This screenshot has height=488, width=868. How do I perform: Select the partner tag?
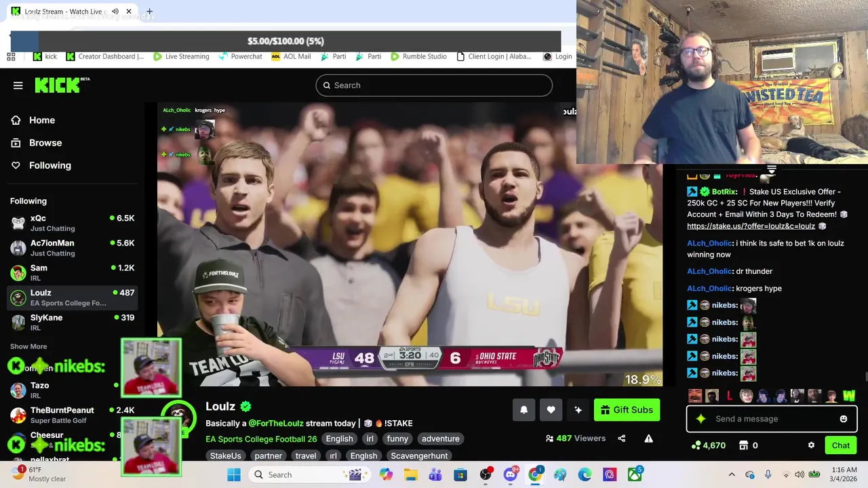pyautogui.click(x=269, y=455)
